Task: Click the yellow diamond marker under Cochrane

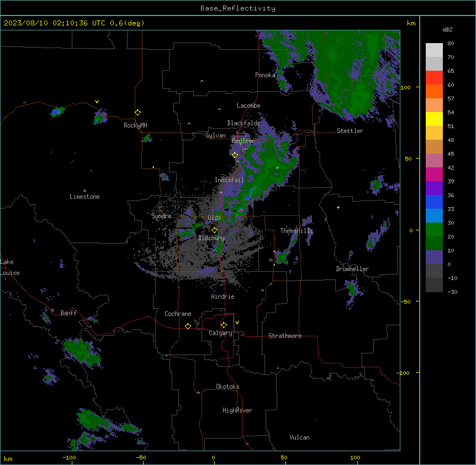Action: 188,326
